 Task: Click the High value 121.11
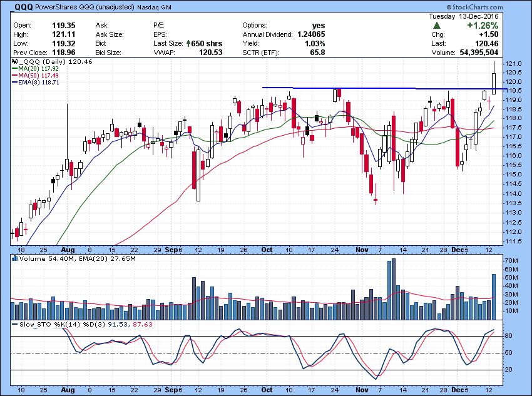64,34
